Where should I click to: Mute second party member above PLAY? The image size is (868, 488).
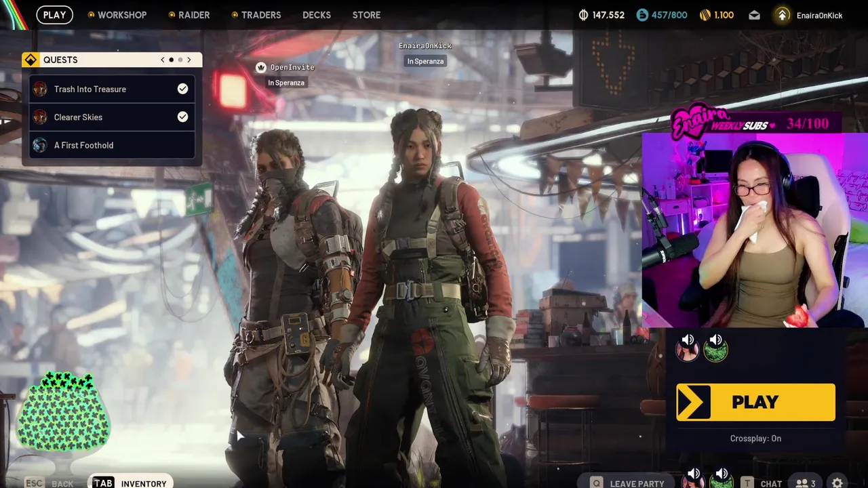tap(716, 340)
